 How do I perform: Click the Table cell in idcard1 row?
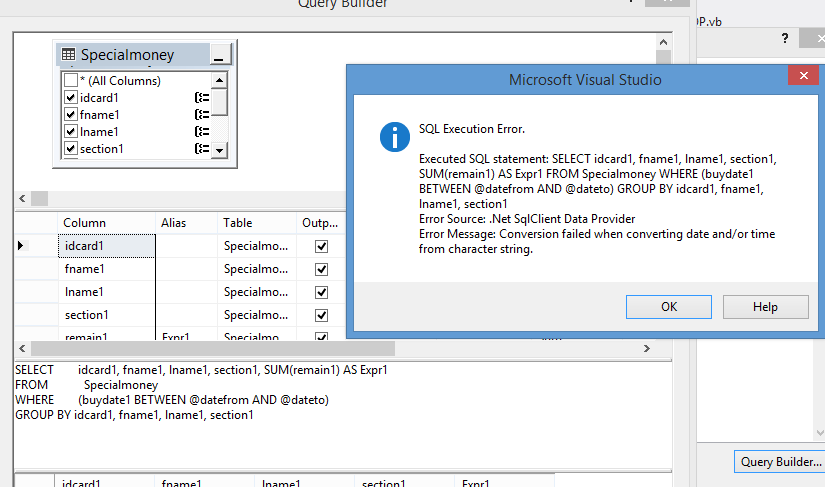point(257,246)
